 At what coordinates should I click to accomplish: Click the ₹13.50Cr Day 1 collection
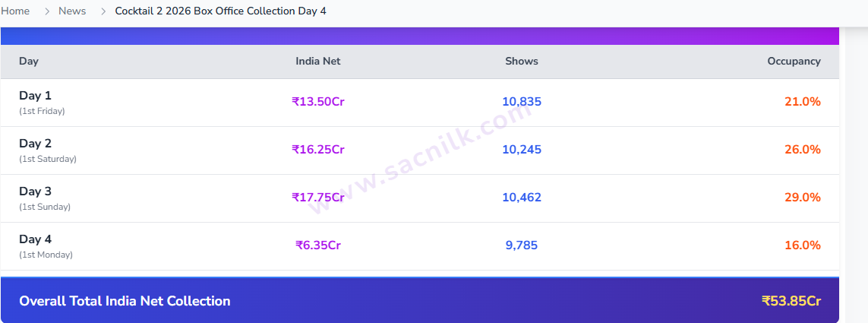[x=318, y=102]
